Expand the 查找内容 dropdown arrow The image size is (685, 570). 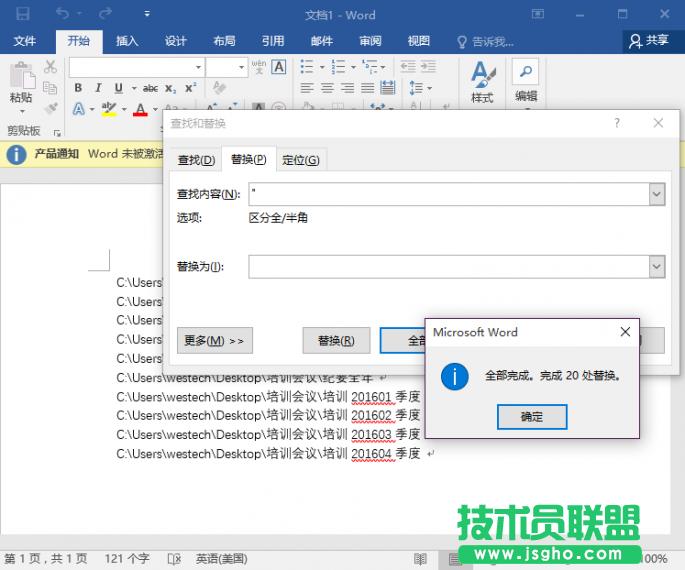point(656,194)
